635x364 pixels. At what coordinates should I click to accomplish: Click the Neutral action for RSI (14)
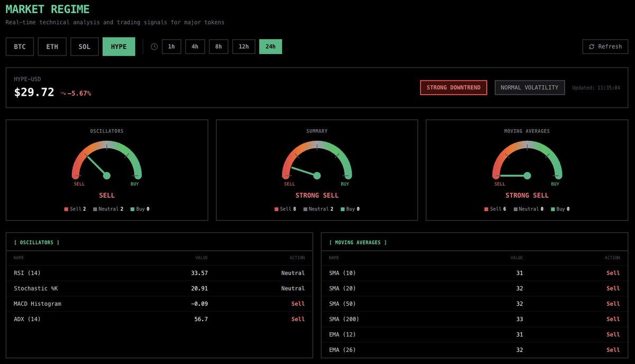(x=293, y=273)
